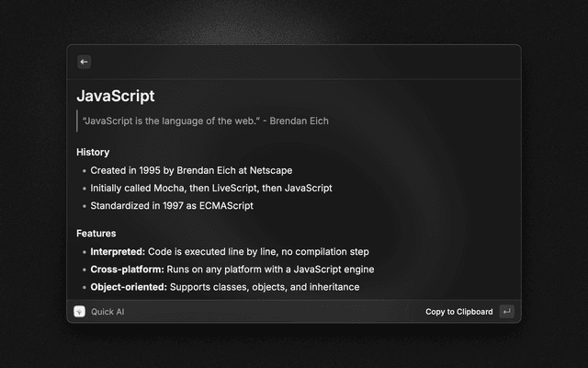588x368 pixels.
Task: Select the History section heading
Action: (x=93, y=152)
